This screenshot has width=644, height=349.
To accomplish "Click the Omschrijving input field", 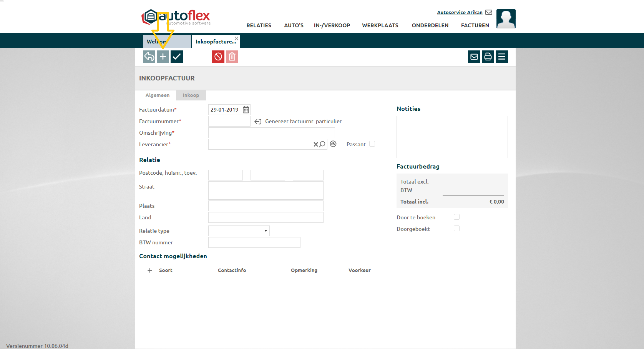I will (x=272, y=133).
